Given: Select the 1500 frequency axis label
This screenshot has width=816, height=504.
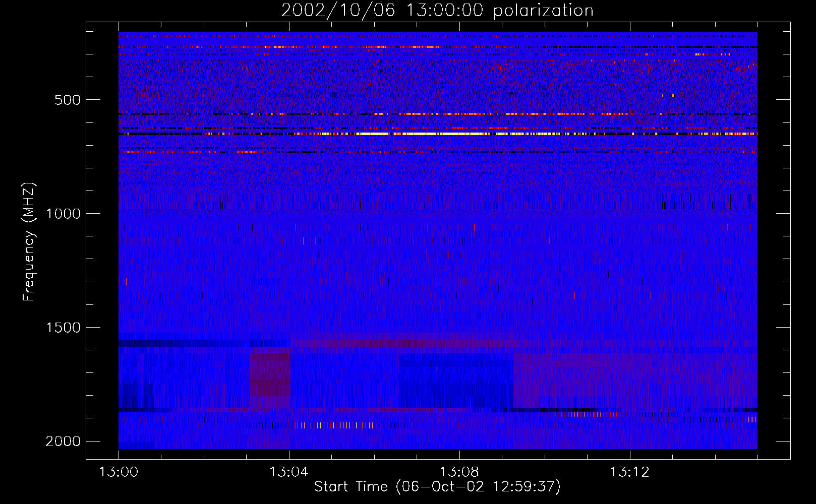Looking at the screenshot, I should point(64,328).
